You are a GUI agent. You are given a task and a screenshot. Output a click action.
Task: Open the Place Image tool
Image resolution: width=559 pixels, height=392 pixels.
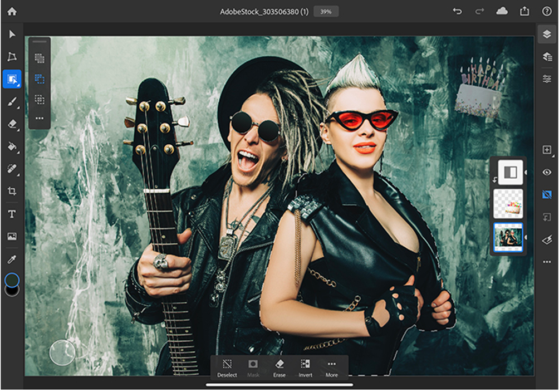12,237
